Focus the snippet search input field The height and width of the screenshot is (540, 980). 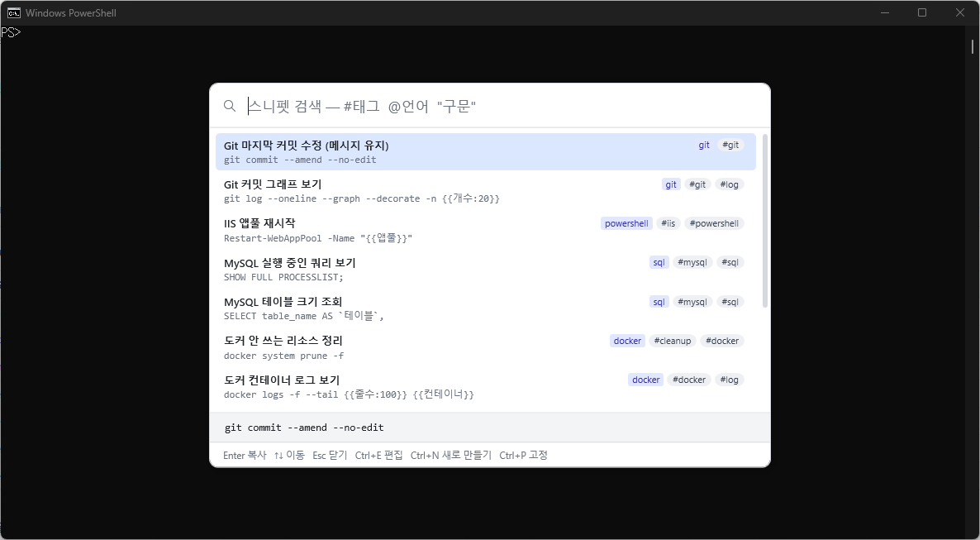503,106
